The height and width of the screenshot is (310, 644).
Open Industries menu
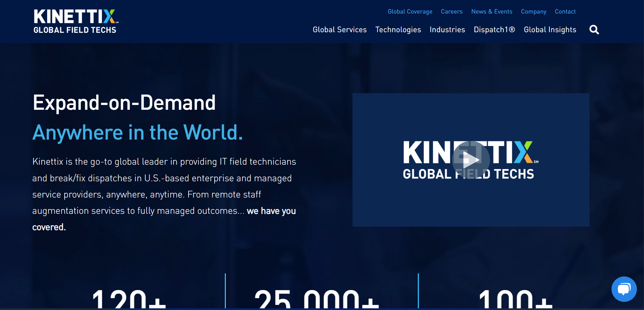(x=447, y=30)
